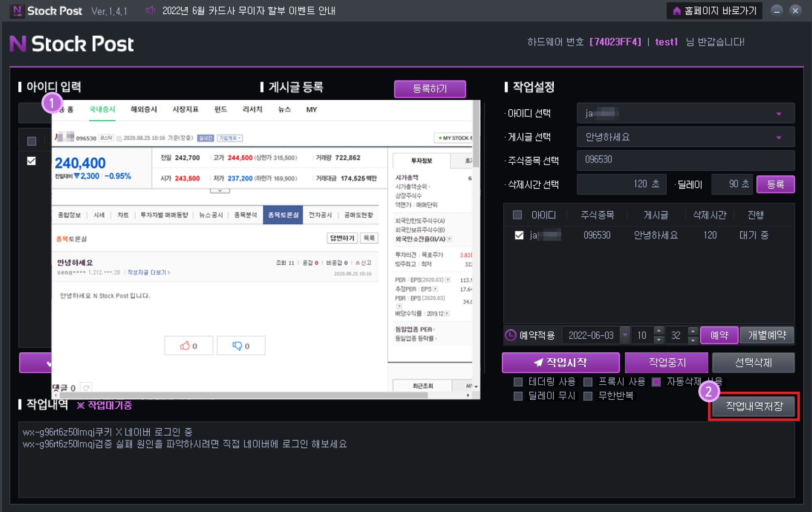Open the 시장지표 tab
The image size is (812, 512).
(186, 109)
